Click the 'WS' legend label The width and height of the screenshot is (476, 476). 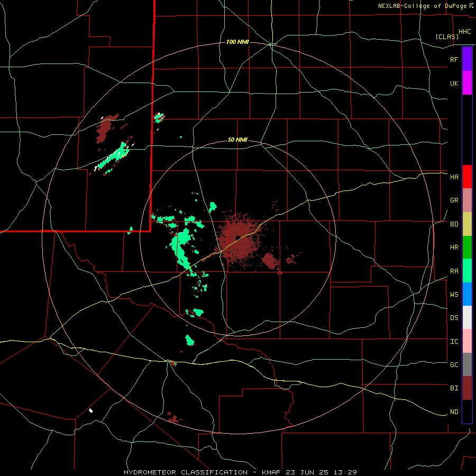click(454, 295)
